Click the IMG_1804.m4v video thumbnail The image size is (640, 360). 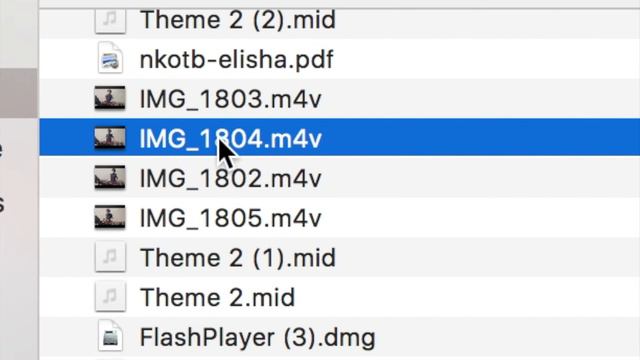110,138
